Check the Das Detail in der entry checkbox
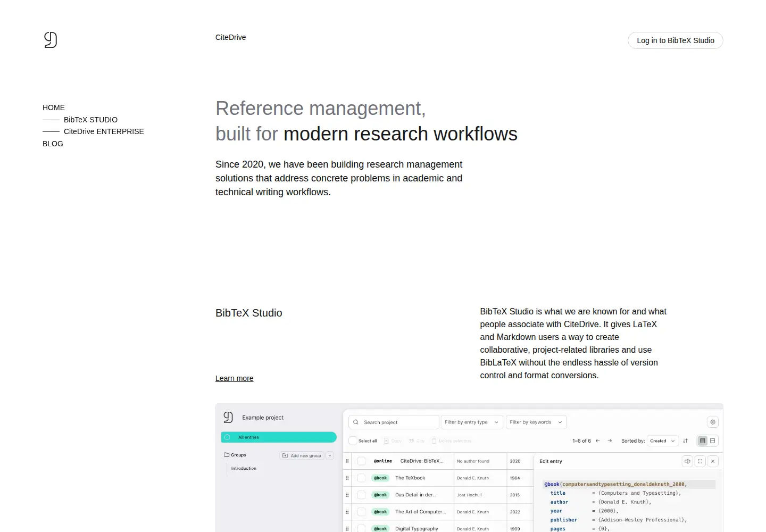The image size is (766, 532). 361,495
